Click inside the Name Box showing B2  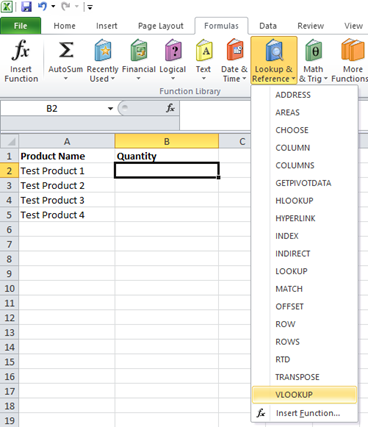[x=52, y=109]
